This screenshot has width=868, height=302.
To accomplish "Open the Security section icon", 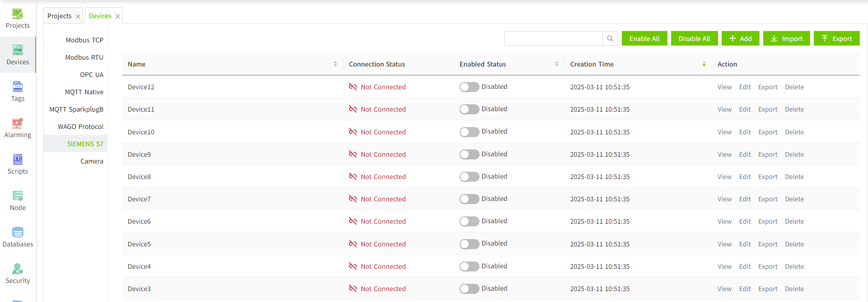I will (18, 269).
